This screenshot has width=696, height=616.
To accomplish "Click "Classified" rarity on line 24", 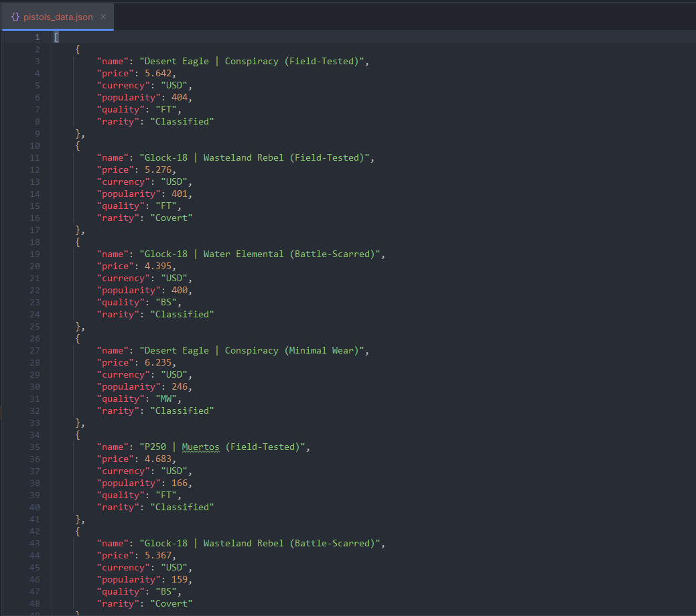I will (x=182, y=314).
